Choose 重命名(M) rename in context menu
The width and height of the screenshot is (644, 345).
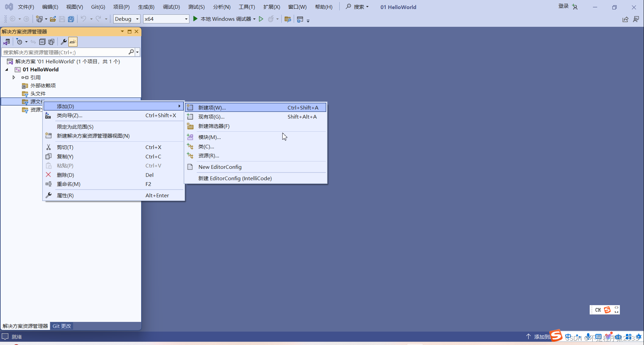pyautogui.click(x=114, y=184)
